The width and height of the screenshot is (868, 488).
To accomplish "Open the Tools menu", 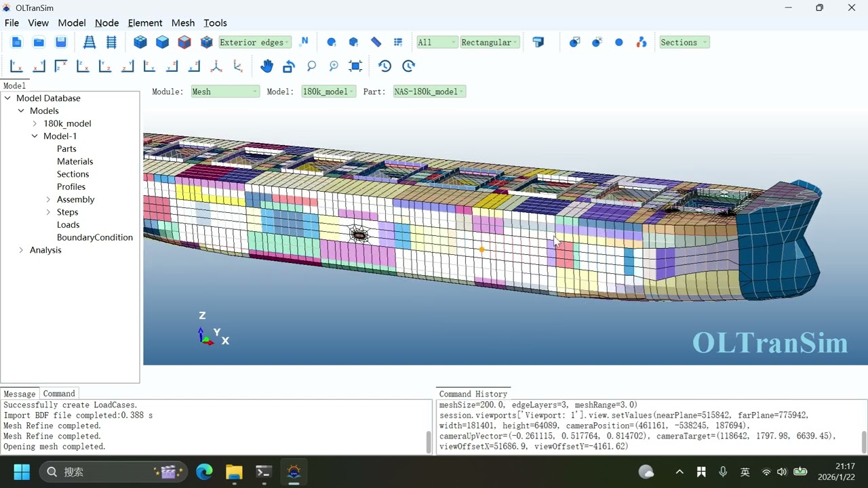I will (x=216, y=23).
